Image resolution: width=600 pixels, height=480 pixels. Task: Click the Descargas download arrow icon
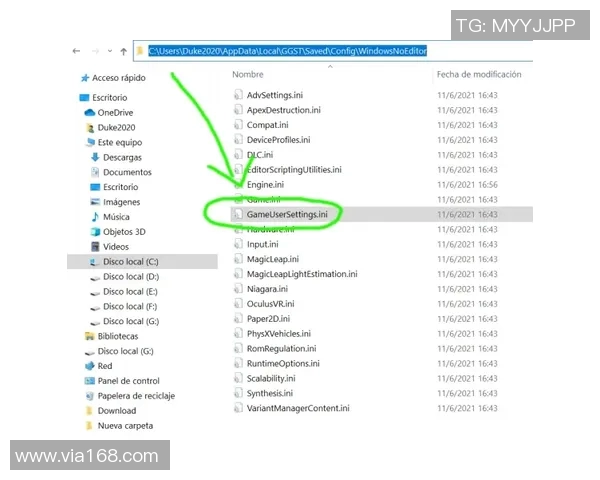click(95, 157)
